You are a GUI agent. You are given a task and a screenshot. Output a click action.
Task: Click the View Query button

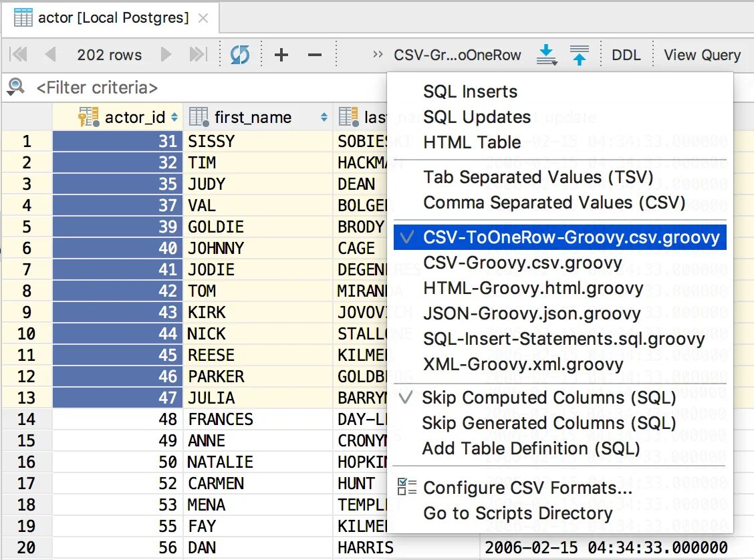702,55
